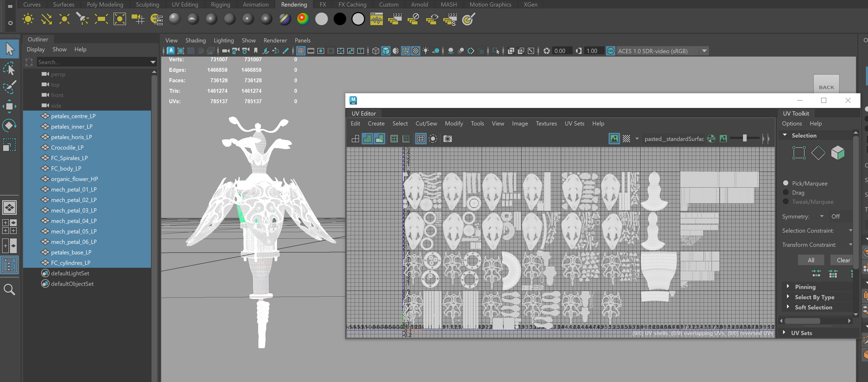
Task: Open the texture list dropdown arrow
Action: pos(637,139)
